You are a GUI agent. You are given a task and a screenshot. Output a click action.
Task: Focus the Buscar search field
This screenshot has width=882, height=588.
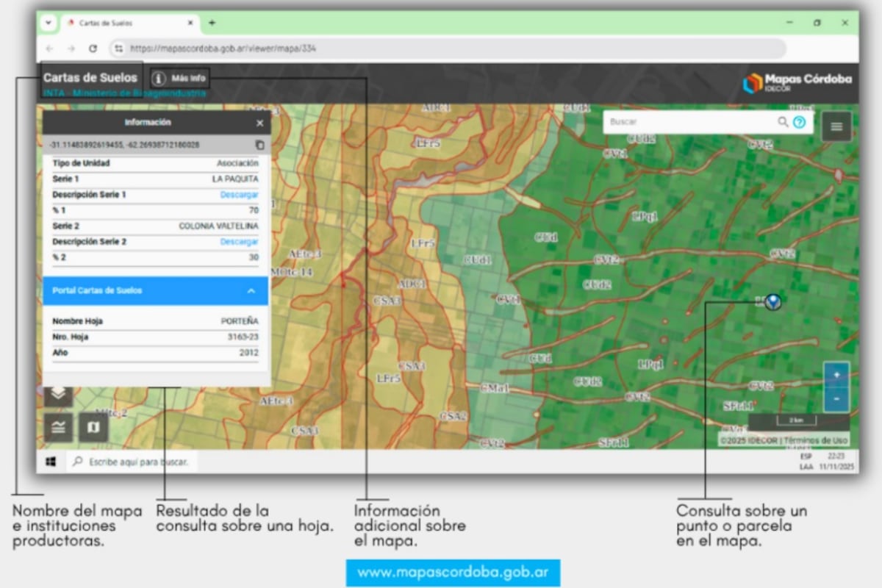point(691,122)
